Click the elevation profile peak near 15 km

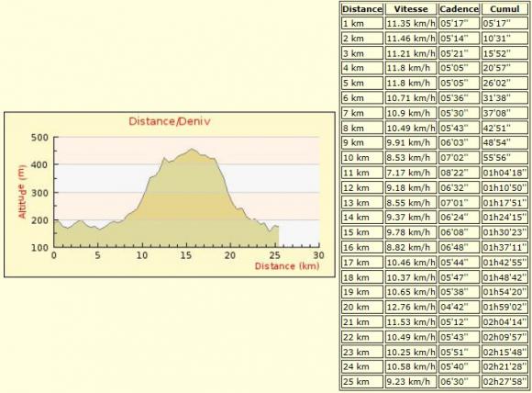(192, 149)
